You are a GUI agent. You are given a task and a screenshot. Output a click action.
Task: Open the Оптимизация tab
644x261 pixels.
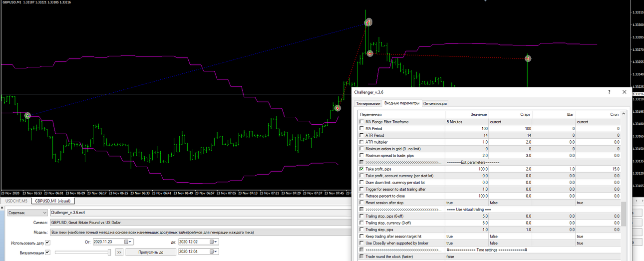tap(435, 104)
